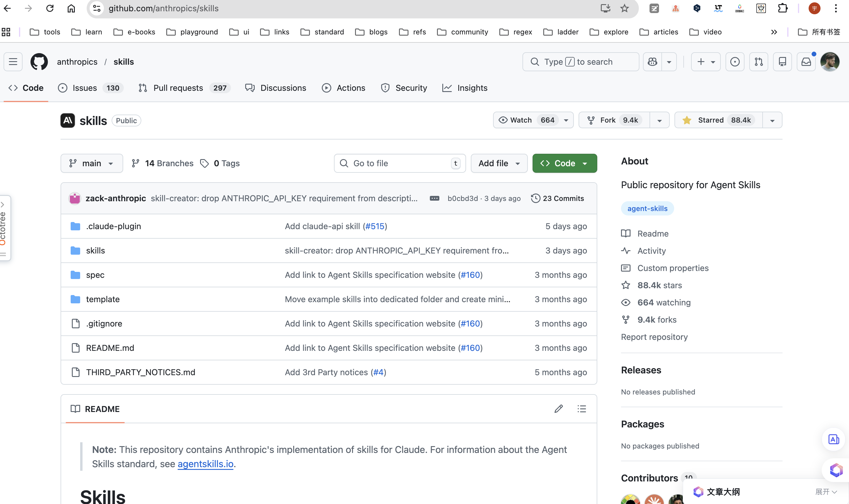This screenshot has height=504, width=849.
Task: Focus the Go to file search field
Action: point(400,163)
